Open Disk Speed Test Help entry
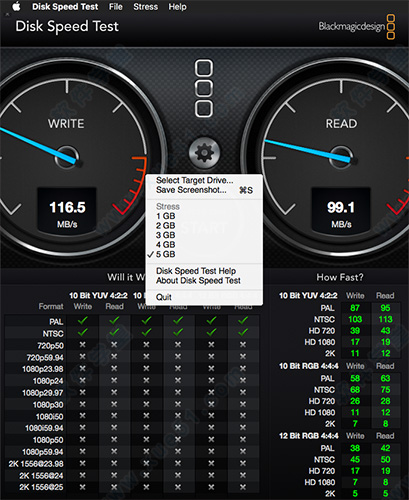409x500 pixels. pyautogui.click(x=196, y=271)
